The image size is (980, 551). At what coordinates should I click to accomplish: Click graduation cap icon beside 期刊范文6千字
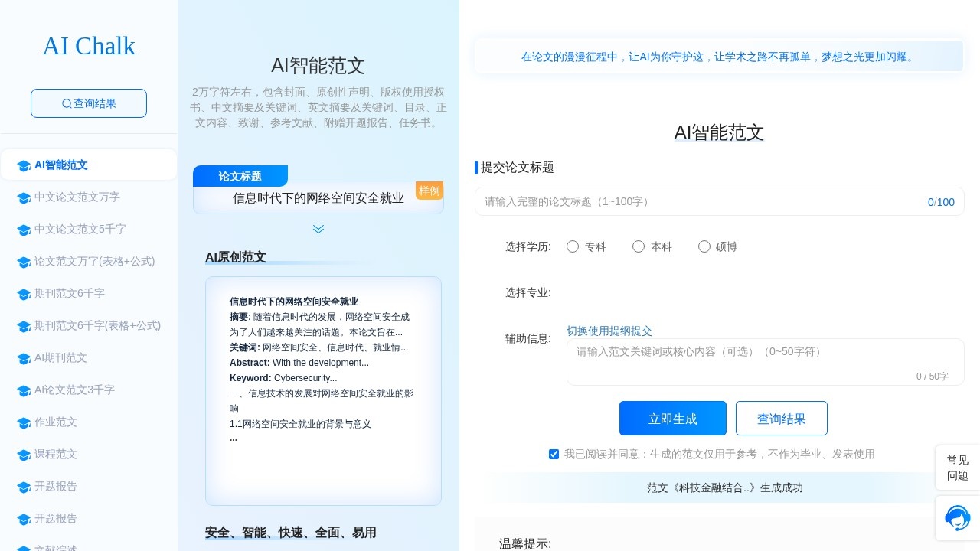click(x=24, y=295)
